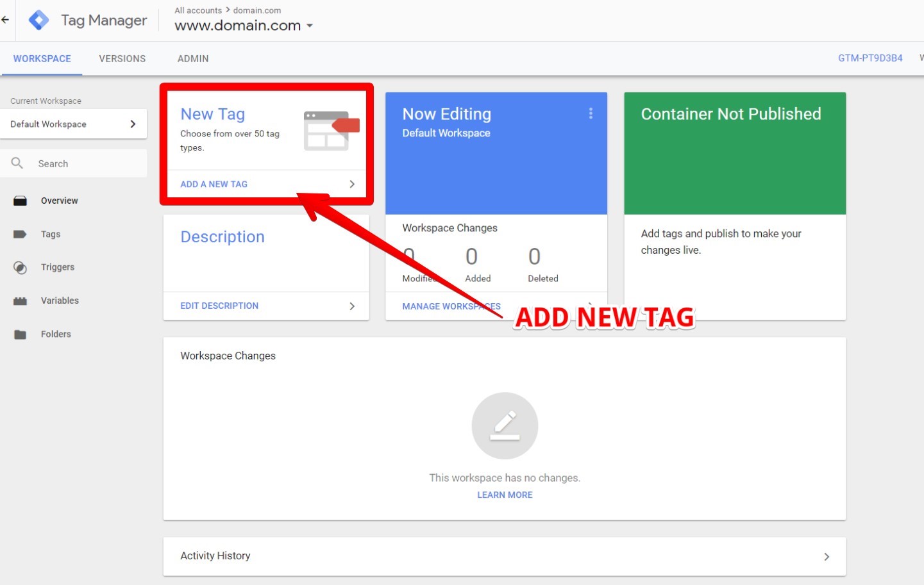Click the Description card heading
This screenshot has height=585, width=924.
pos(223,237)
